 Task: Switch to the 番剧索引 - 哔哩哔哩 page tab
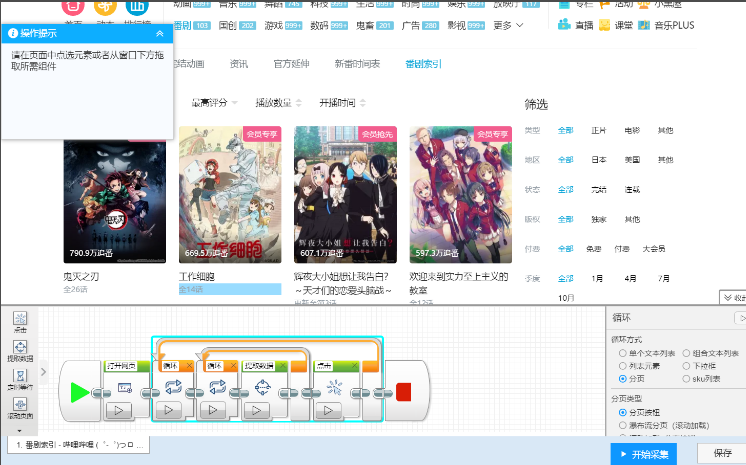coord(79,445)
